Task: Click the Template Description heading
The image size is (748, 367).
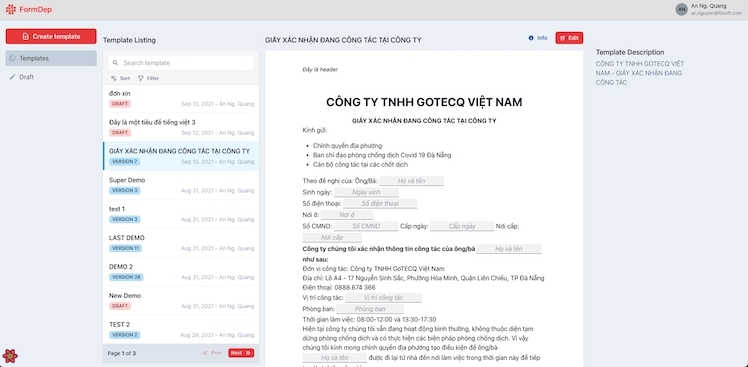Action: tap(630, 52)
